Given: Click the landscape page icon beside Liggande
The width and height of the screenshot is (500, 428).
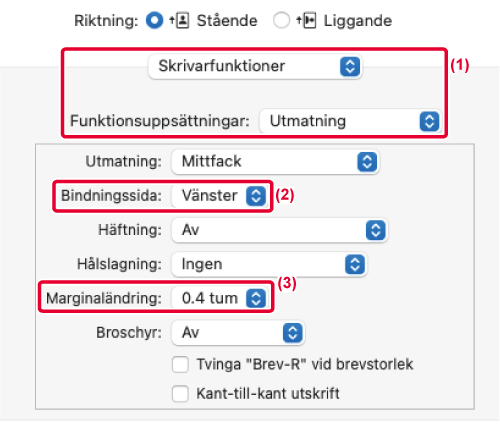Looking at the screenshot, I should tap(306, 21).
